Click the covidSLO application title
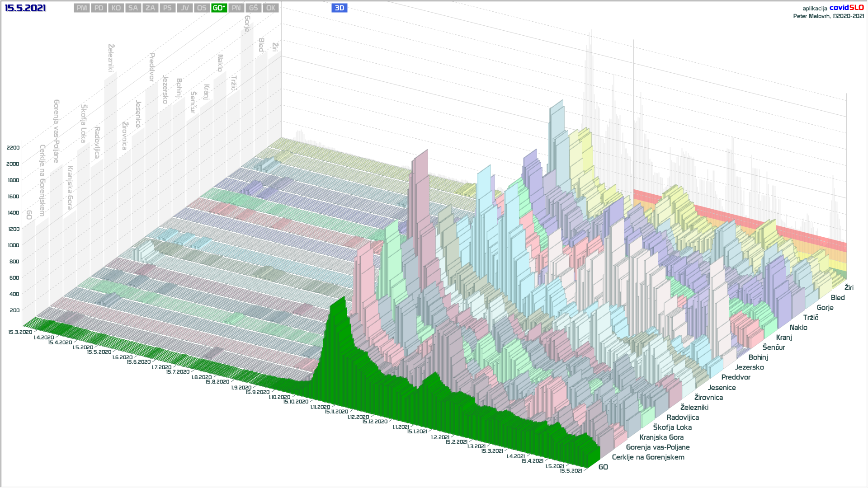This screenshot has width=868, height=488. tap(846, 8)
